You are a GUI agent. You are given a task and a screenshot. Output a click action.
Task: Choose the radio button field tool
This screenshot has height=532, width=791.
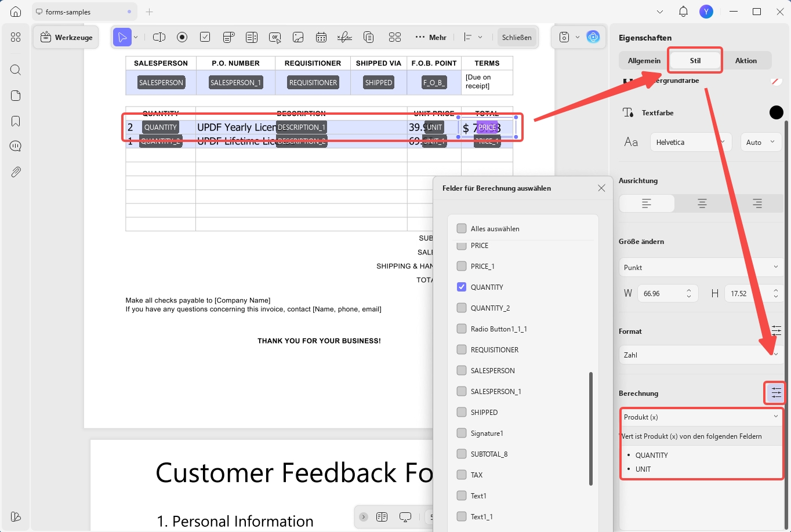(182, 37)
